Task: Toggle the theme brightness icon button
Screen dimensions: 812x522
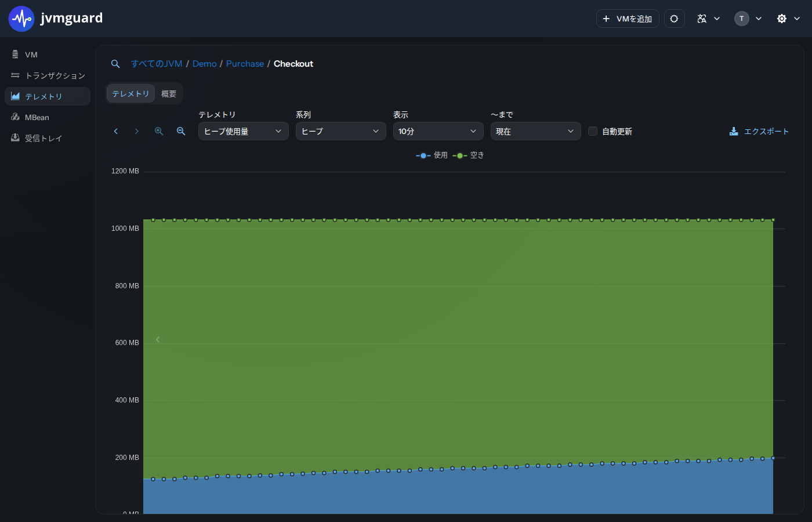Action: point(674,19)
